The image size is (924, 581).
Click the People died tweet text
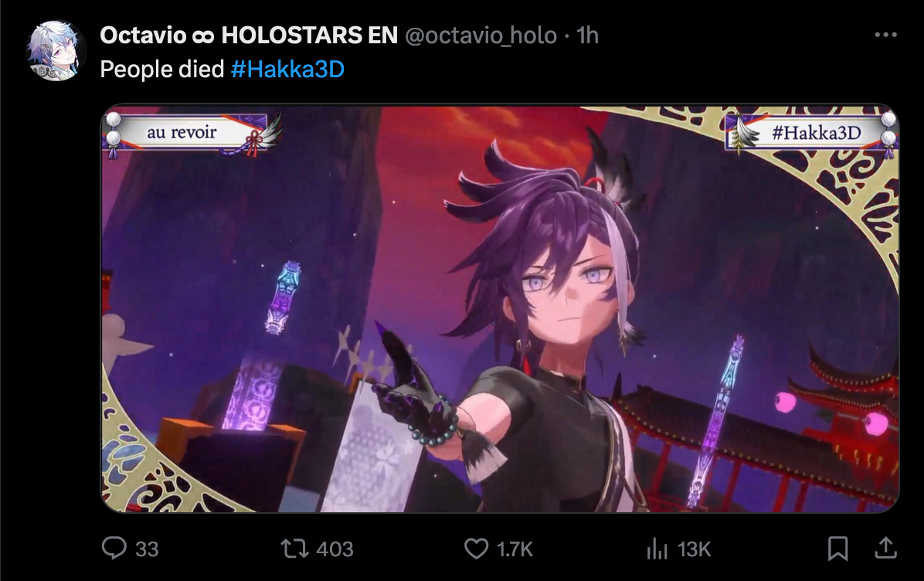point(162,70)
